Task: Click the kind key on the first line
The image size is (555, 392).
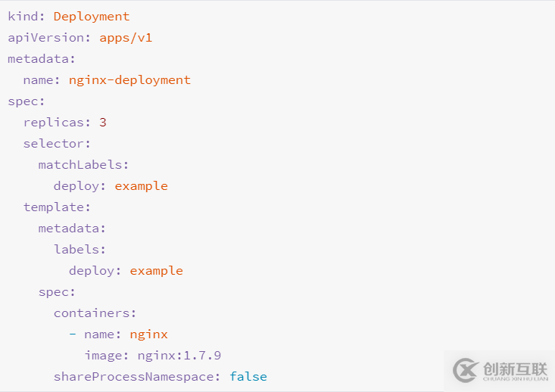Action: tap(25, 16)
